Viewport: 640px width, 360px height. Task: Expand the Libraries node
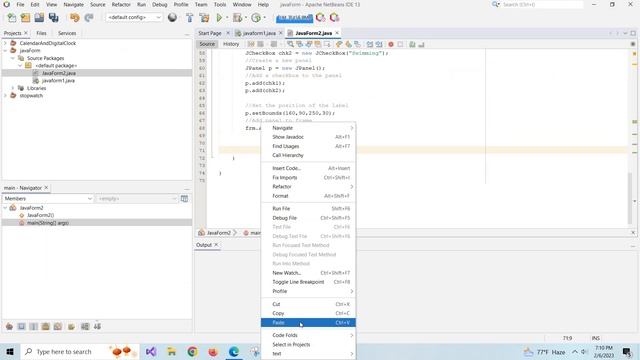point(13,88)
